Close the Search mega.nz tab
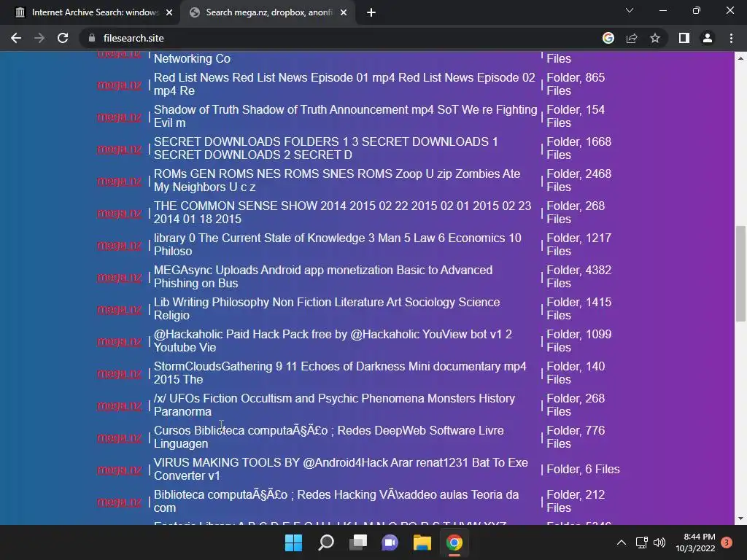Image resolution: width=747 pixels, height=560 pixels. (x=344, y=12)
